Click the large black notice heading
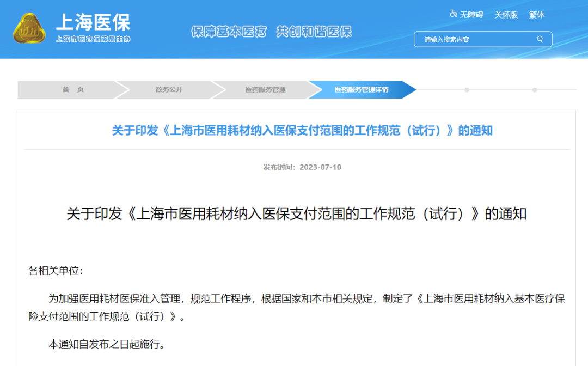 point(297,213)
